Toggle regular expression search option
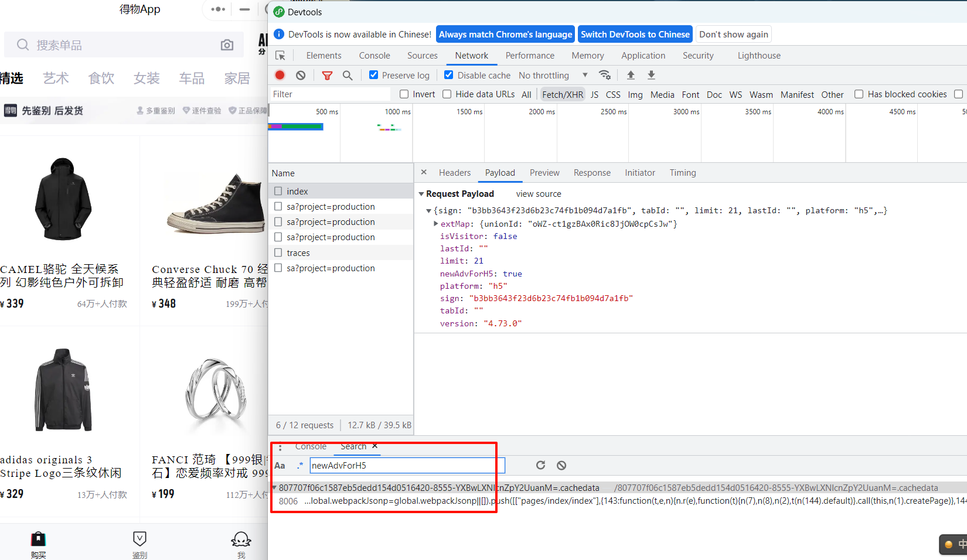Screen dimensions: 967x560 pos(300,466)
